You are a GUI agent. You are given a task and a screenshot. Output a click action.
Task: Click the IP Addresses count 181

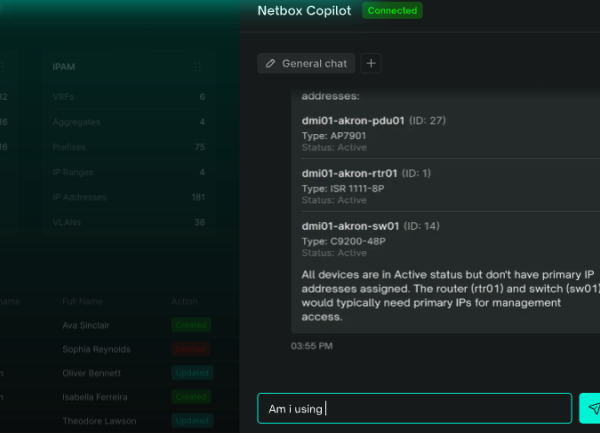click(198, 197)
